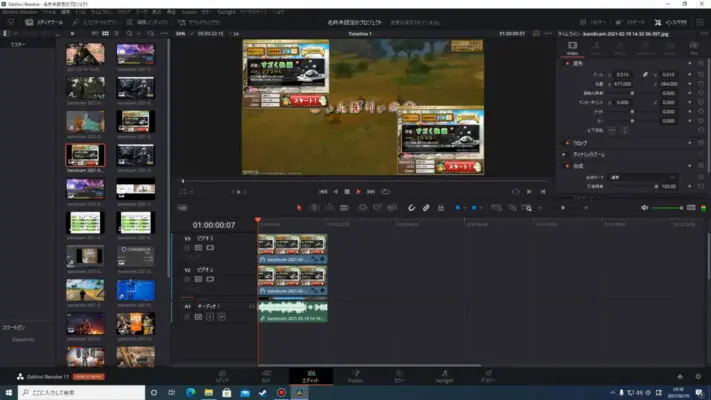The image size is (711, 400).
Task: Mute audio track A1 with M button
Action: point(221,317)
